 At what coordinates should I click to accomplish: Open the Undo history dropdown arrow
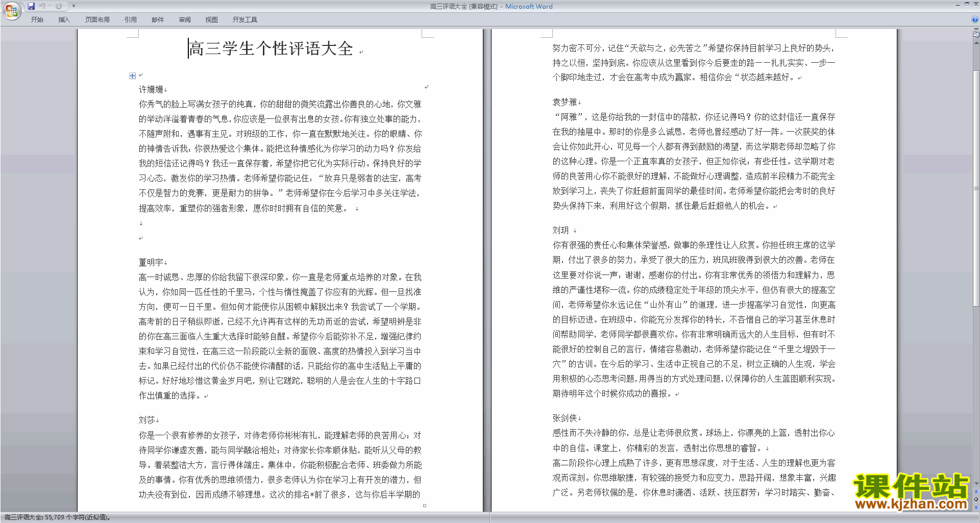pyautogui.click(x=50, y=6)
